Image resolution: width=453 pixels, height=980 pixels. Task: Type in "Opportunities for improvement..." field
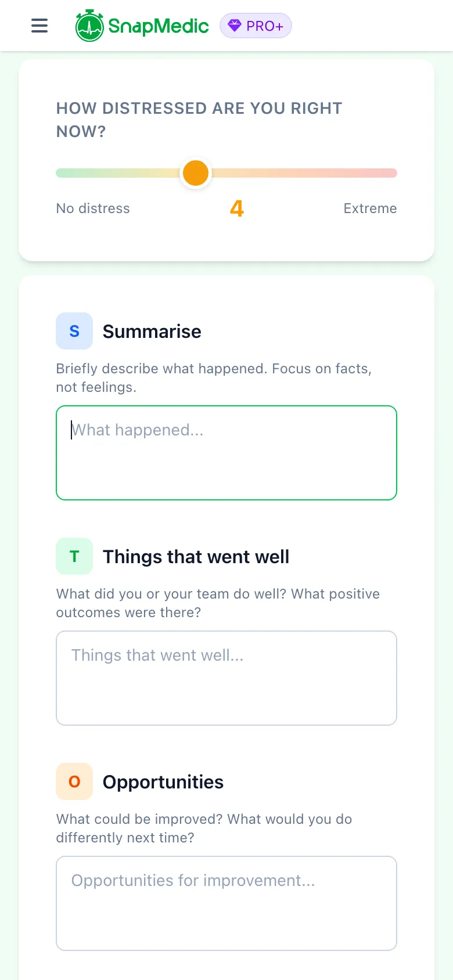click(227, 903)
